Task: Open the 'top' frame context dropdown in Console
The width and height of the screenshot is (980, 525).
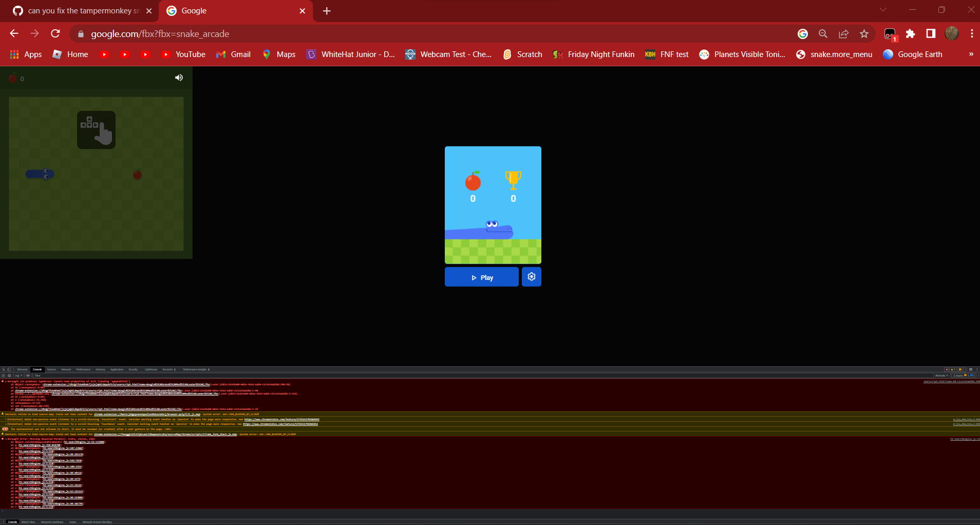Action: tap(17, 376)
